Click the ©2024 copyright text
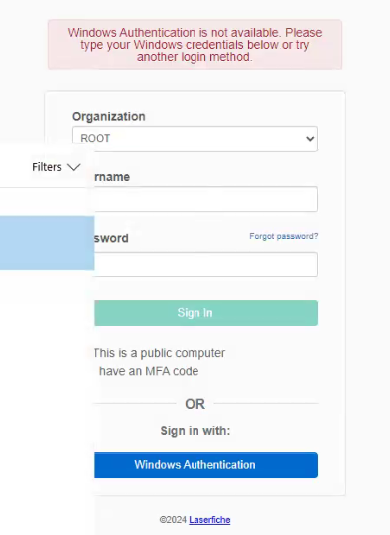Image resolution: width=390 pixels, height=535 pixels. click(x=173, y=520)
